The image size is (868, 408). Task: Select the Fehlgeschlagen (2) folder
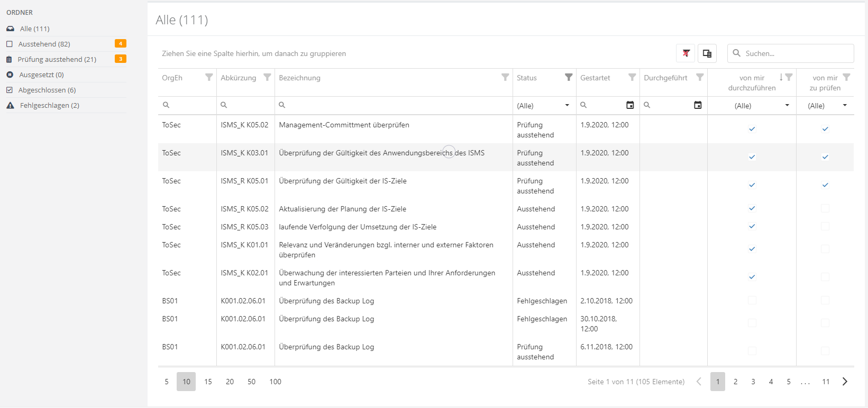(49, 105)
